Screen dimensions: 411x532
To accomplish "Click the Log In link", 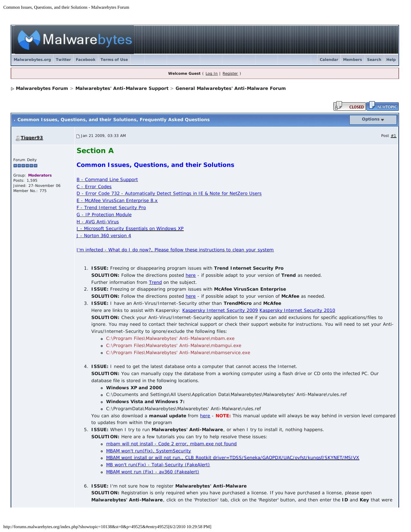I will click(x=211, y=73).
